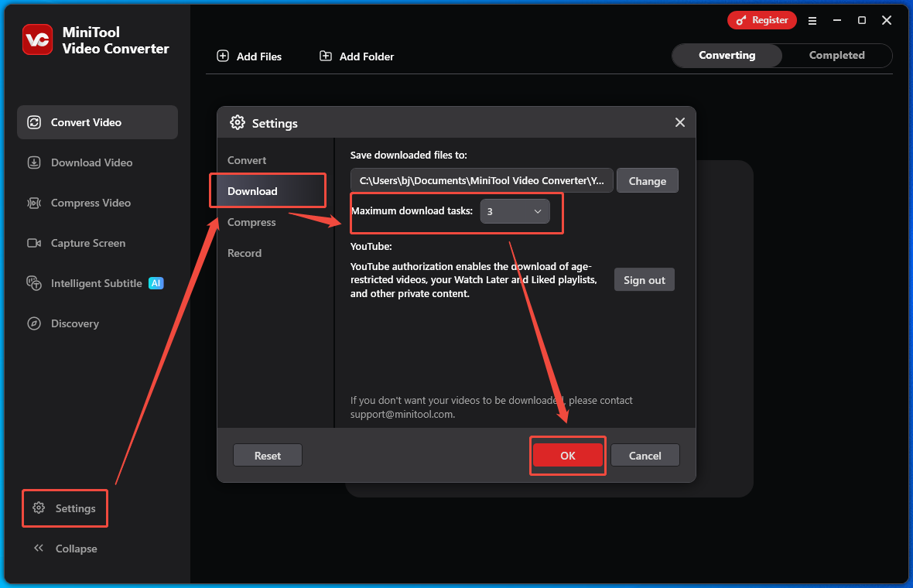The height and width of the screenshot is (588, 913).
Task: Click the Settings dialog gear icon
Action: tap(238, 122)
